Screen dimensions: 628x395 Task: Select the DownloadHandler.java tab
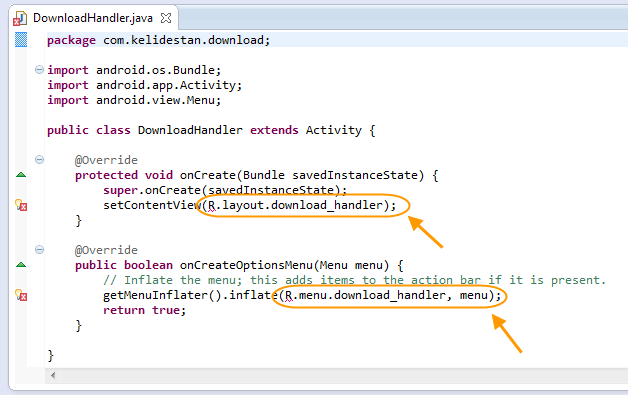(94, 18)
